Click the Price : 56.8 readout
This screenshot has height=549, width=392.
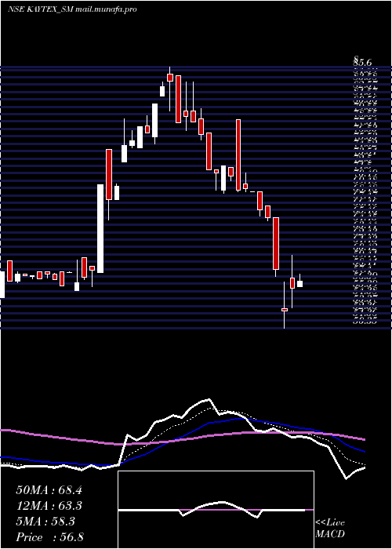pyautogui.click(x=49, y=537)
